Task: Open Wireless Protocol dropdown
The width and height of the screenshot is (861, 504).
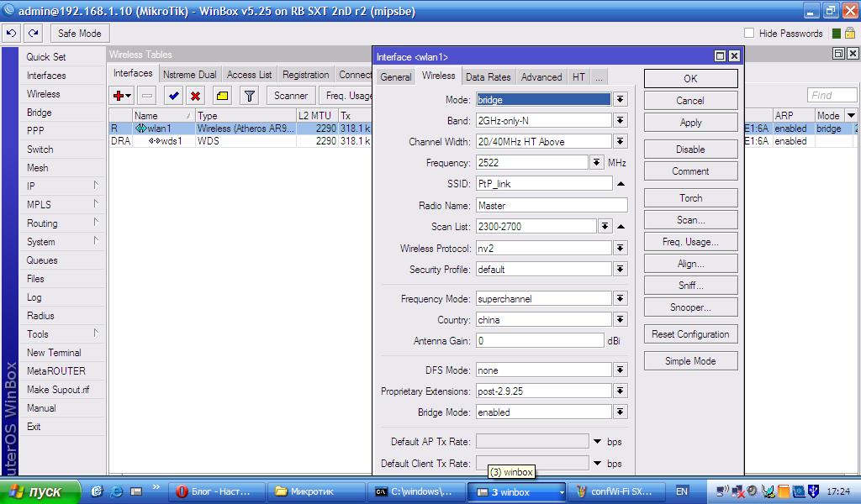Action: click(620, 249)
